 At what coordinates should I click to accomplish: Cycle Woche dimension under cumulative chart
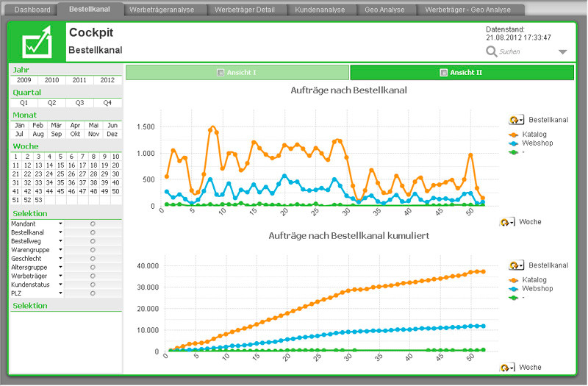coord(506,368)
